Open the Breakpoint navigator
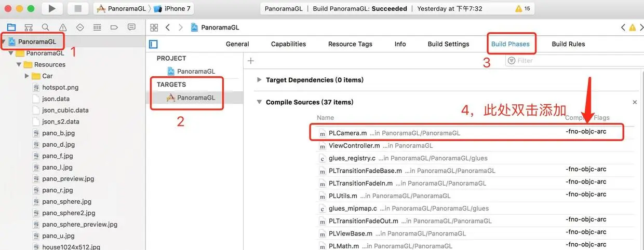Screen dimensions: 644x250 (114, 27)
